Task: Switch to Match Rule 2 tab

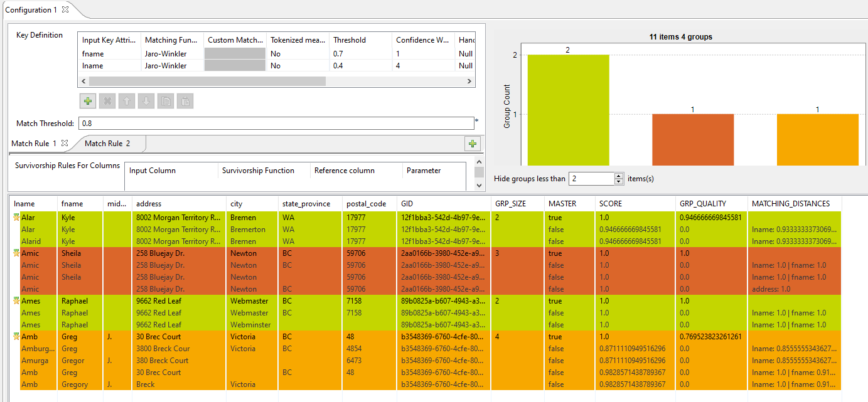Action: pyautogui.click(x=107, y=144)
